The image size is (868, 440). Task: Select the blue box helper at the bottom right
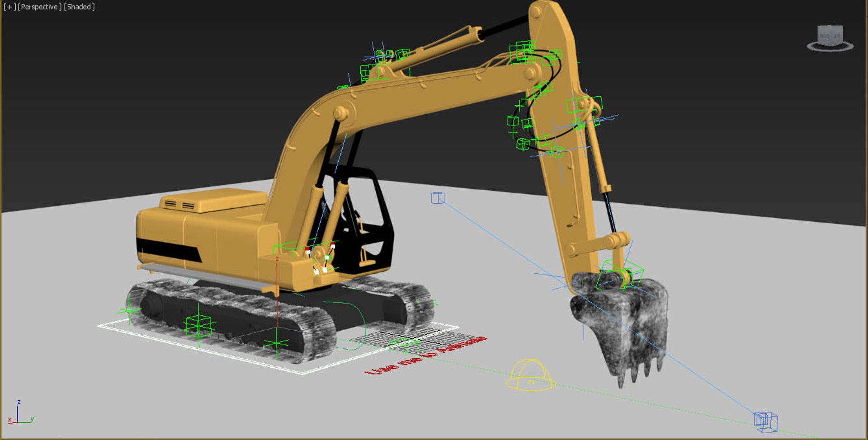pyautogui.click(x=765, y=422)
